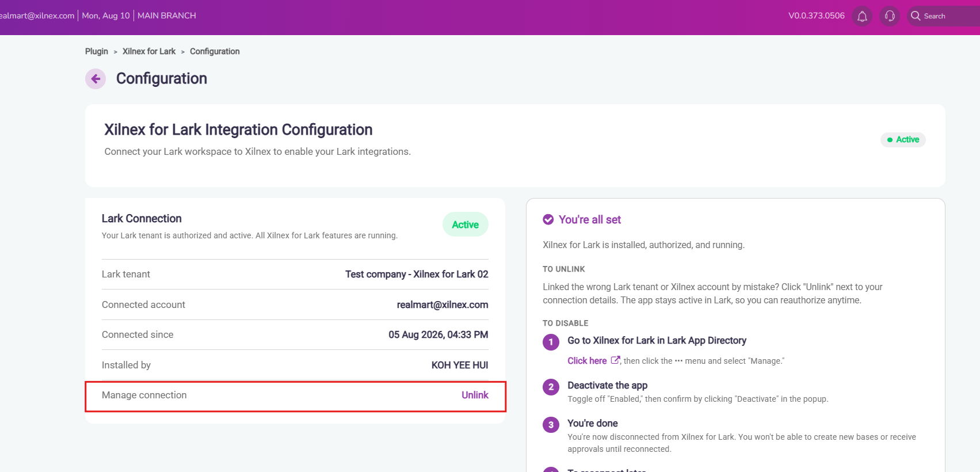The width and height of the screenshot is (980, 472).
Task: Focus the Search field in header
Action: pos(944,16)
